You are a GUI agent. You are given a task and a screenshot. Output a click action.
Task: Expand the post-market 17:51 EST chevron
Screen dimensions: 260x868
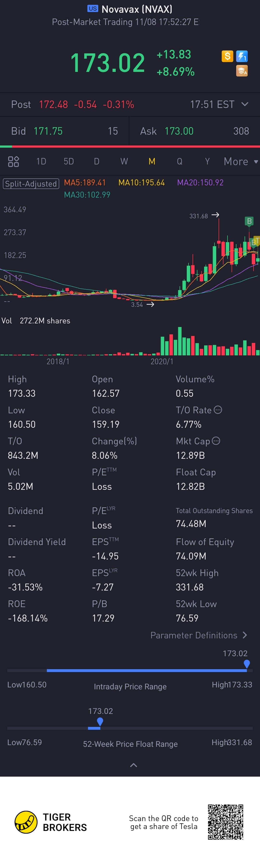pos(245,104)
